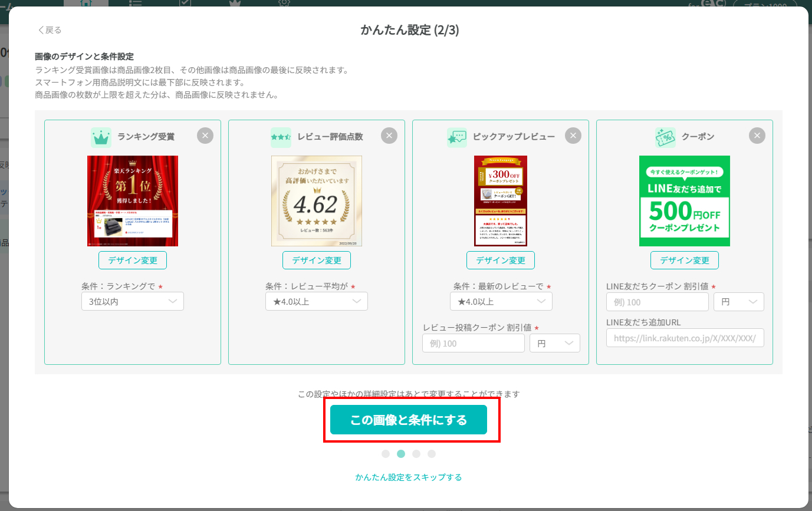Click the coupon percent ticket icon

(x=665, y=137)
